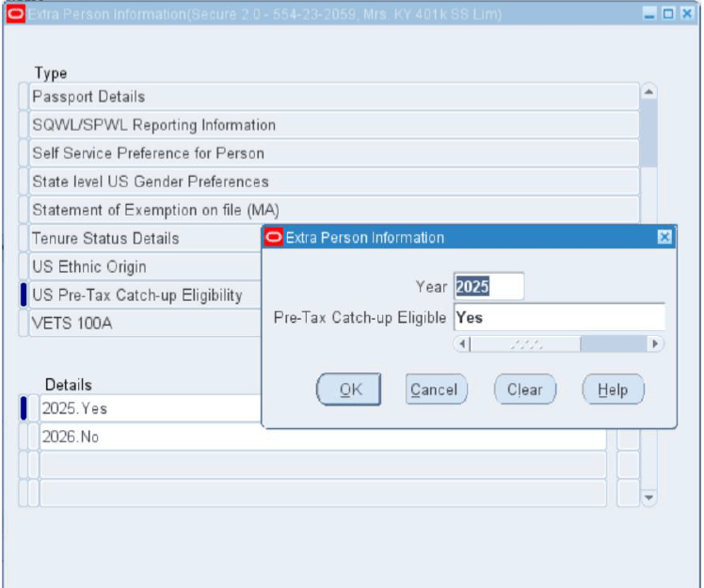
Task: Click the 2026.No details row
Action: 323,437
